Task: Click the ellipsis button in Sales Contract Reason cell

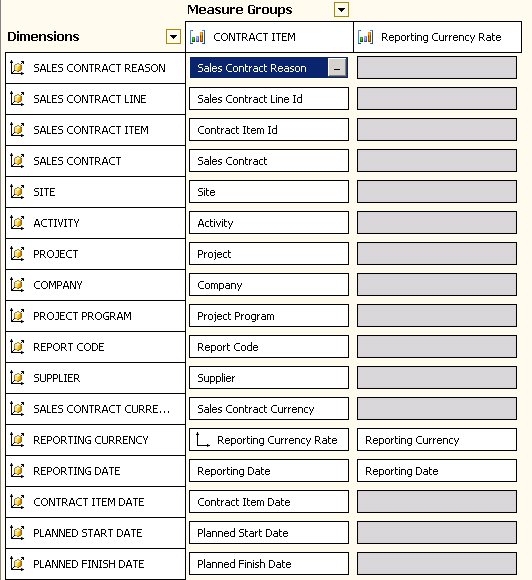Action: (337, 68)
